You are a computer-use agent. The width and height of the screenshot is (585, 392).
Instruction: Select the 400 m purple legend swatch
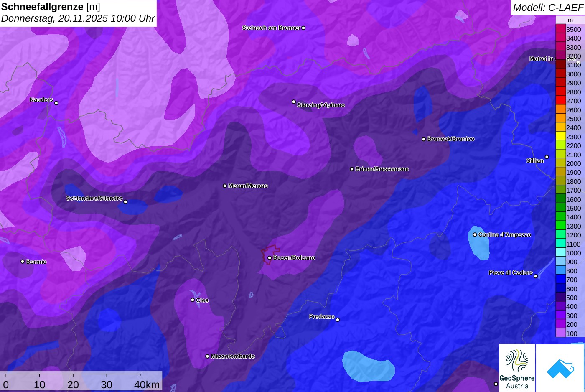tap(561, 306)
